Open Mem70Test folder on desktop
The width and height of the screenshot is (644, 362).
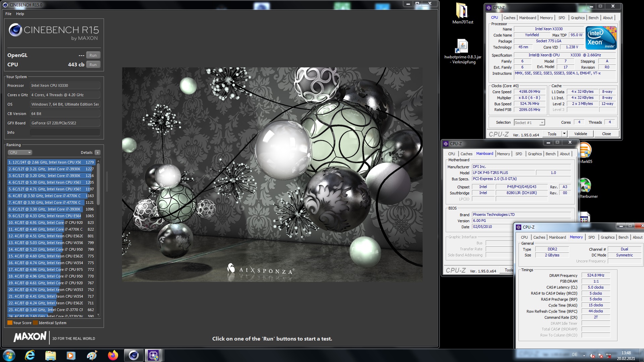(463, 13)
